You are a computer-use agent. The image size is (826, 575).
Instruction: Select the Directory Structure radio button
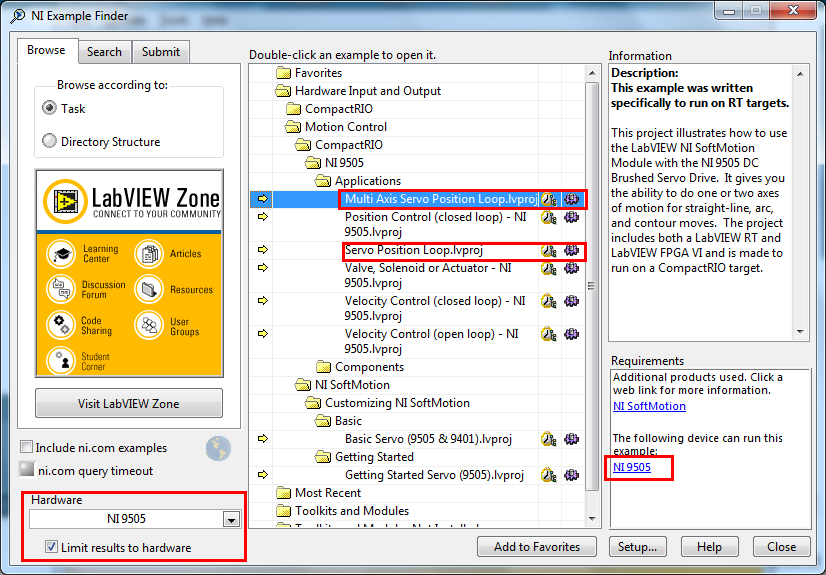[49, 141]
